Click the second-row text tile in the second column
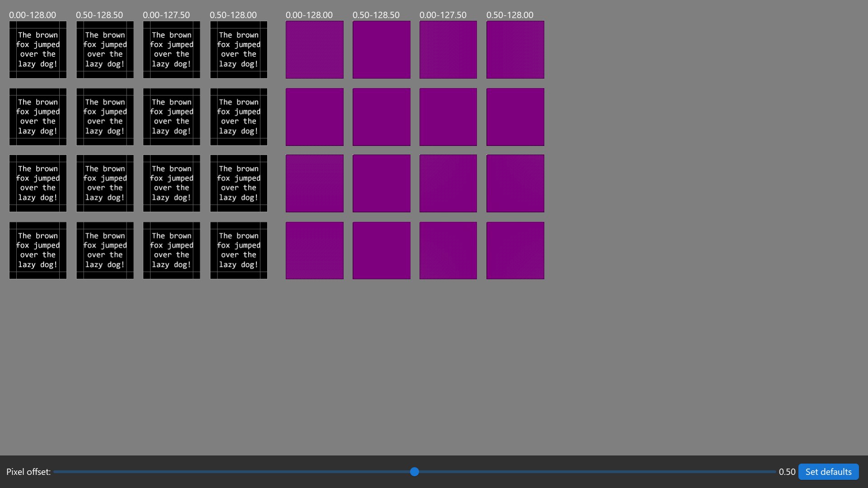868x488 pixels. click(x=105, y=117)
